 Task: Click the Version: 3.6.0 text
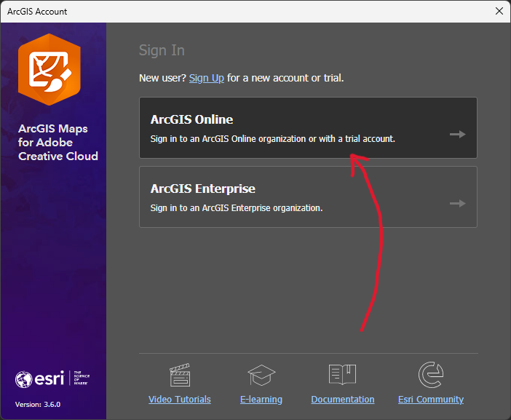pos(38,405)
